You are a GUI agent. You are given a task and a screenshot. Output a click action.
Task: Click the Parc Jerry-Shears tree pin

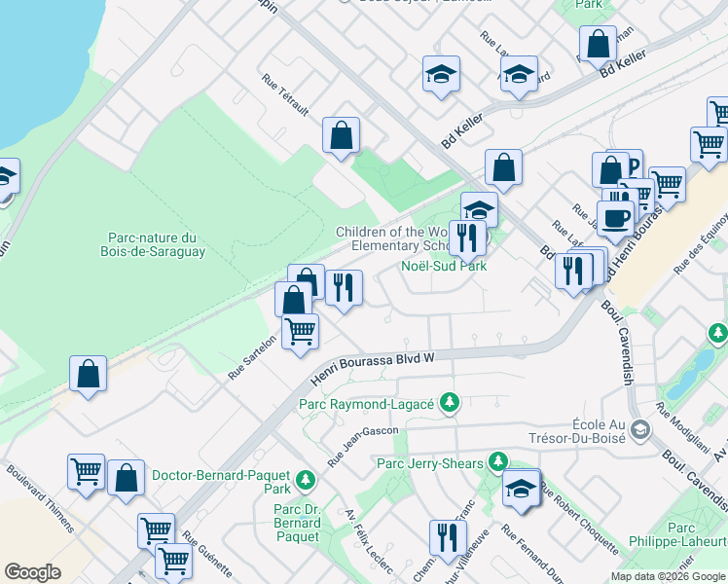pyautogui.click(x=498, y=462)
